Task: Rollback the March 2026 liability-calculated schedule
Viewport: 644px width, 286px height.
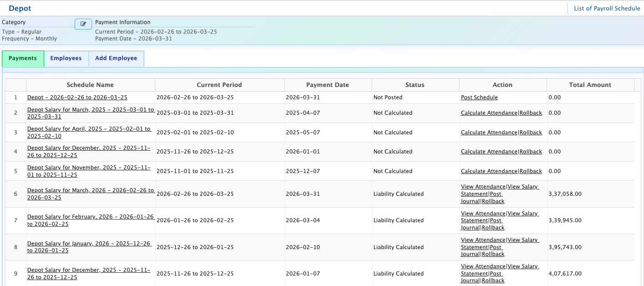Action: pyautogui.click(x=493, y=201)
